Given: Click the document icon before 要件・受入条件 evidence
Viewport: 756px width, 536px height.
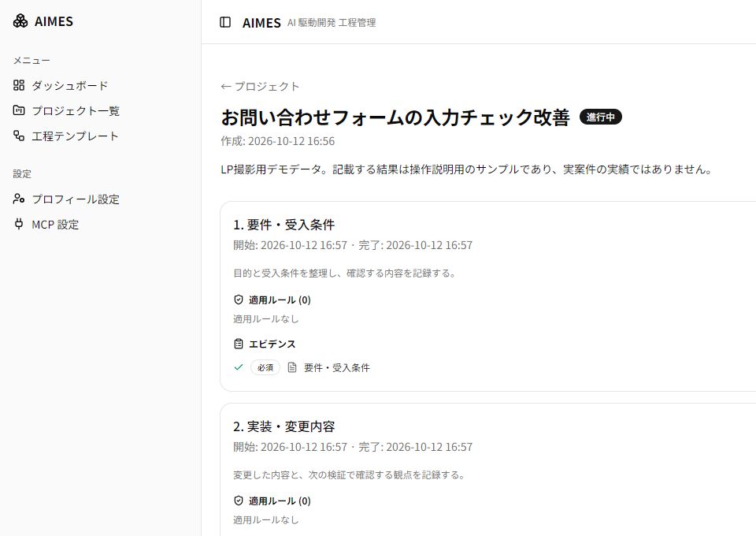Looking at the screenshot, I should [292, 367].
